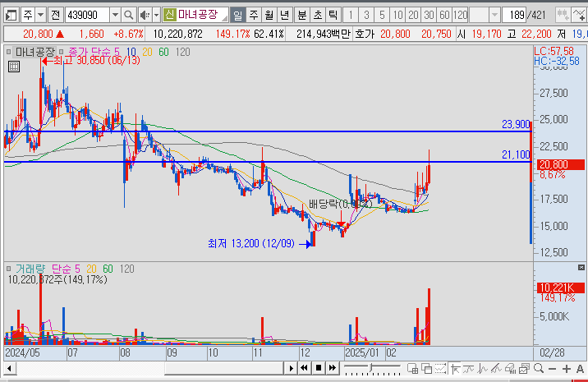The height and width of the screenshot is (382, 588).
Task: Click the window layout icon at top-left
Action: coord(11,15)
